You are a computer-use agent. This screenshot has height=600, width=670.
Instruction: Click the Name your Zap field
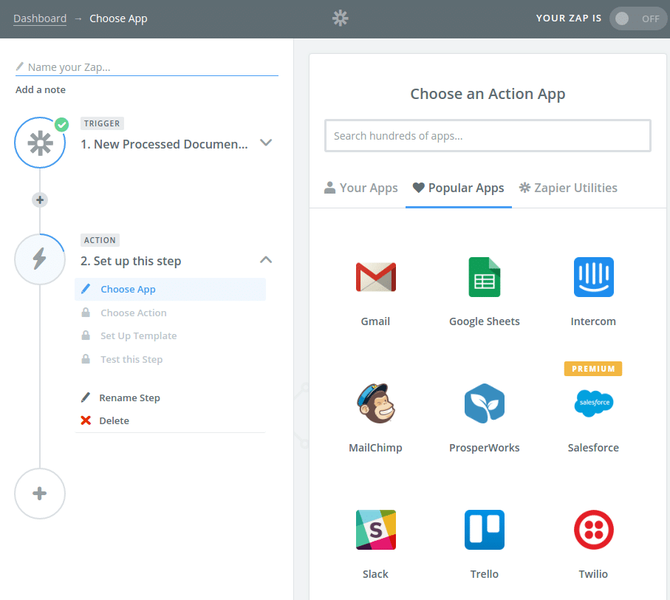[x=147, y=67]
